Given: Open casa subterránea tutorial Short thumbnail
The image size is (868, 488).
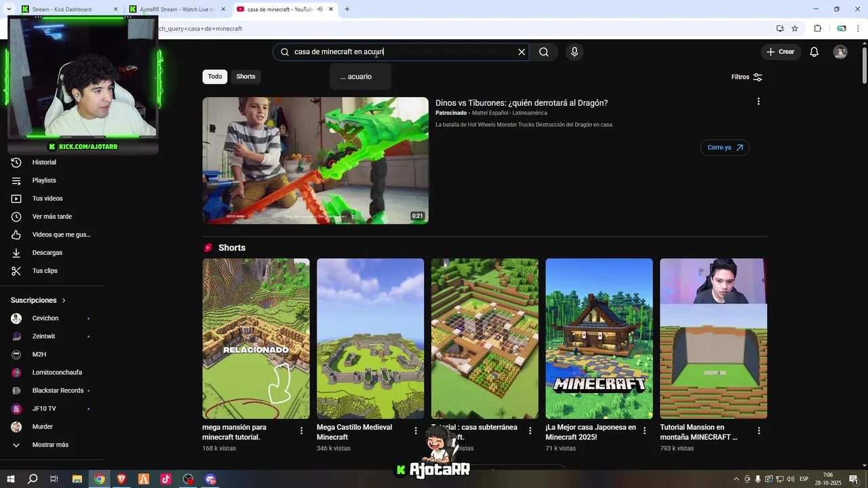Looking at the screenshot, I should 485,338.
